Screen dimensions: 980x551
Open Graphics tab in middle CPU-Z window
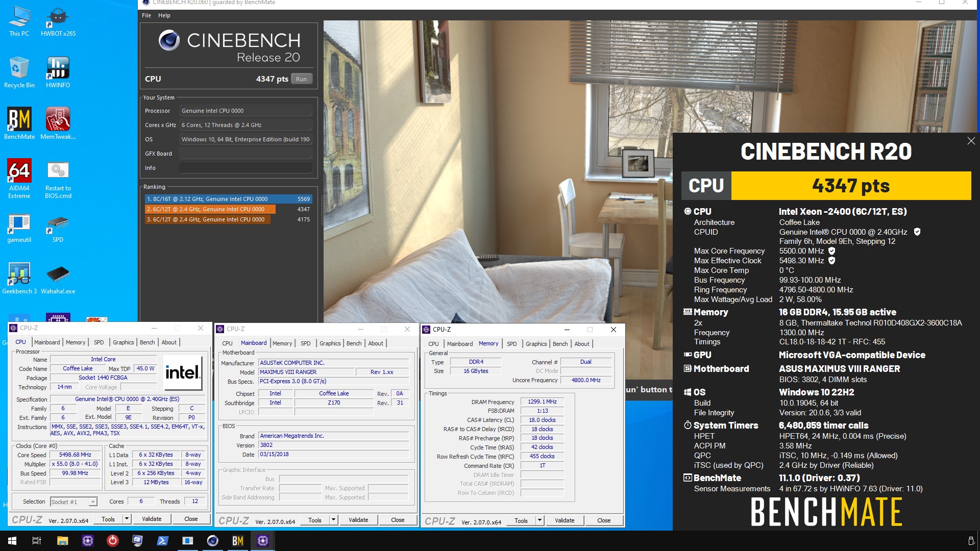330,343
